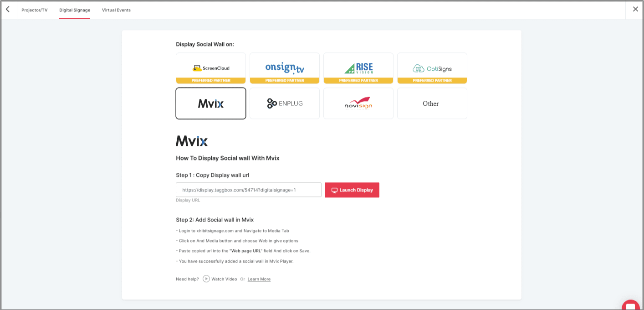Screen dimensions: 644x310
Task: Select the Other signage option
Action: point(432,103)
